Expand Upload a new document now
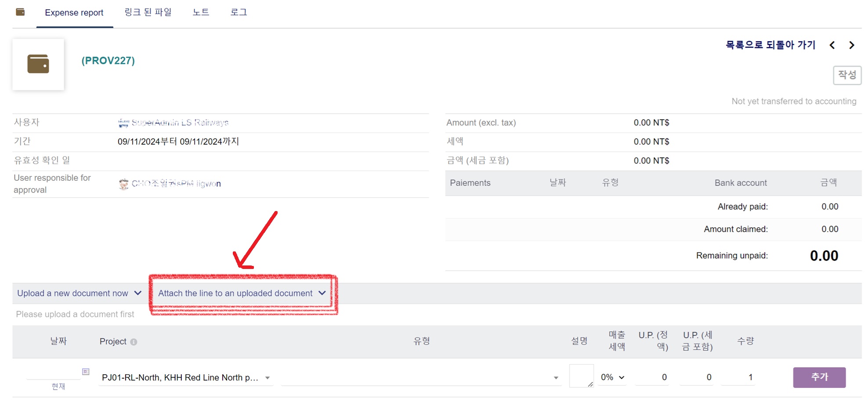This screenshot has height=405, width=868. coord(79,293)
